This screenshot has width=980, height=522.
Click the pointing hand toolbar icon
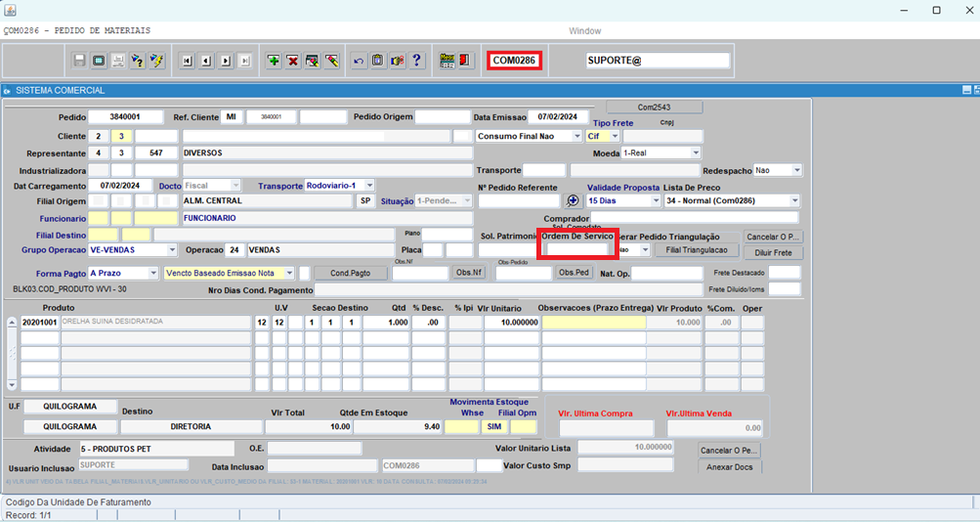coord(398,61)
